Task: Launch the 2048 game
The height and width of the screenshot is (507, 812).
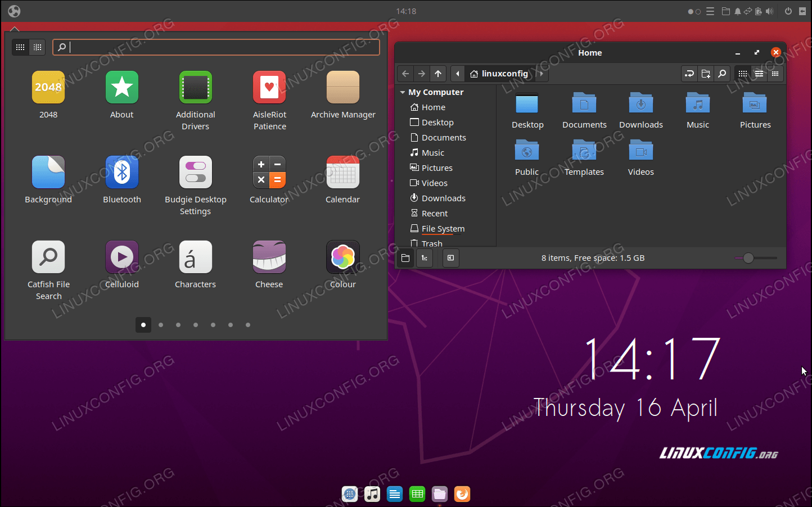Action: pyautogui.click(x=48, y=87)
